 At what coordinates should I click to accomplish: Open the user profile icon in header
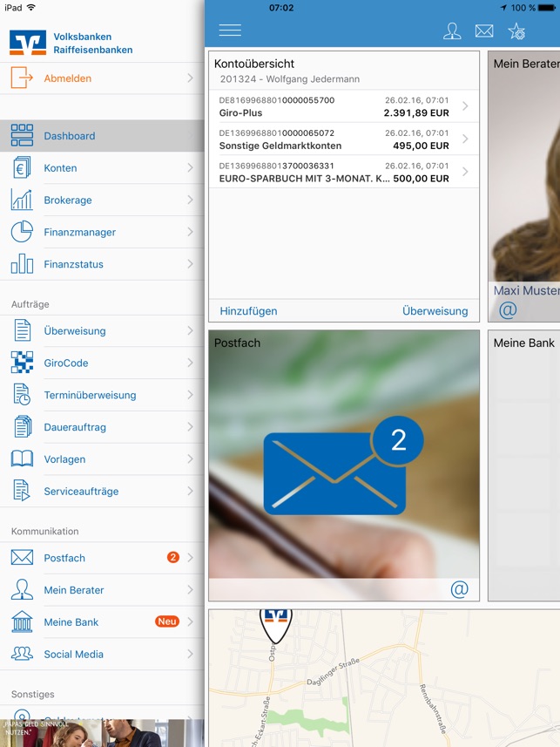click(x=452, y=31)
